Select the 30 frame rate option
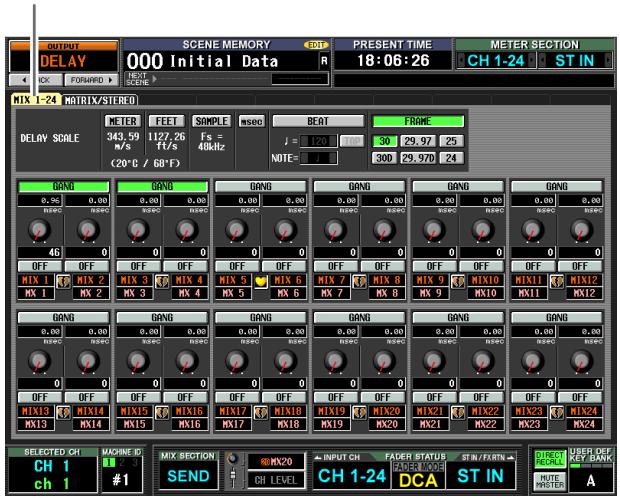 (x=384, y=141)
